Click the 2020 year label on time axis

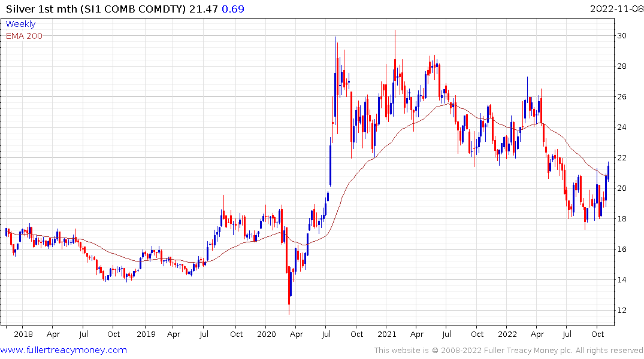pyautogui.click(x=267, y=334)
